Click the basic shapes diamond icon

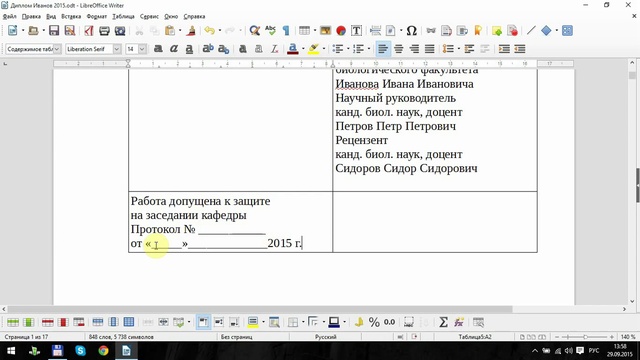coord(546,31)
